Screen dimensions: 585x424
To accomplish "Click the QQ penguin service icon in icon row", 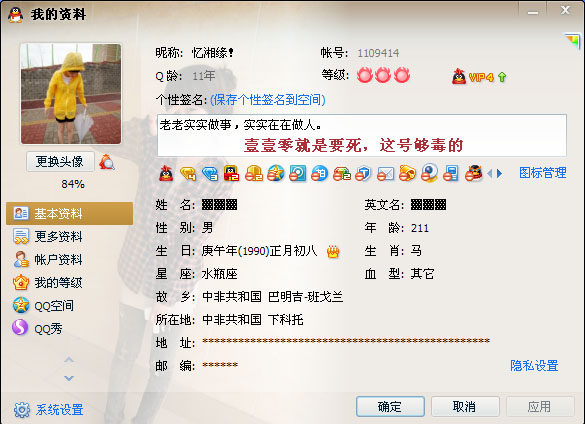I will pos(166,173).
